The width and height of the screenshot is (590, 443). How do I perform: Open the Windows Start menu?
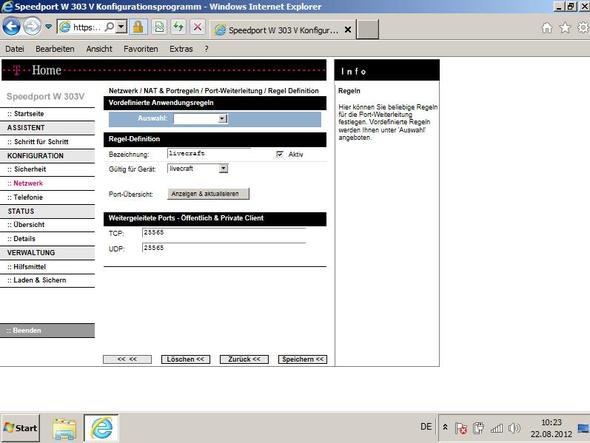[20, 428]
